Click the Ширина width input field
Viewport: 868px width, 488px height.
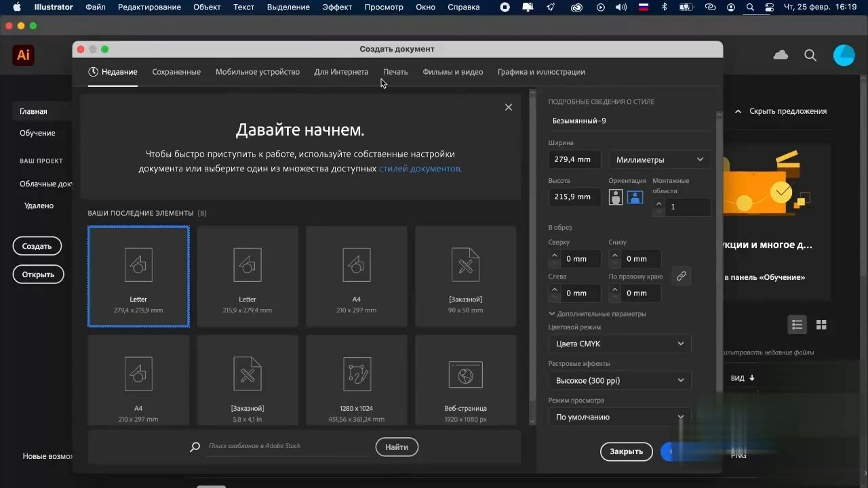576,159
